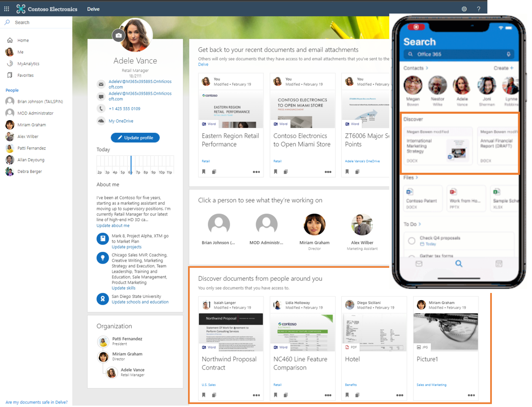Tap Megan Bowen contact on phone
Screen dimensions: 532x407
(413, 91)
